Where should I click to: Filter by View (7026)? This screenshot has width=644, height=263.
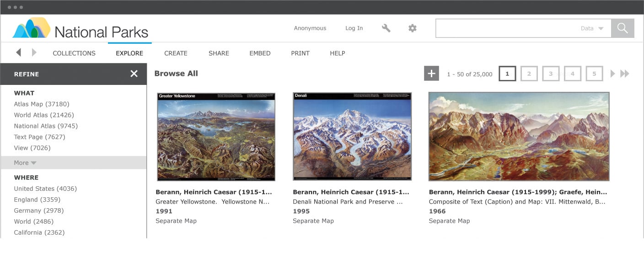32,148
